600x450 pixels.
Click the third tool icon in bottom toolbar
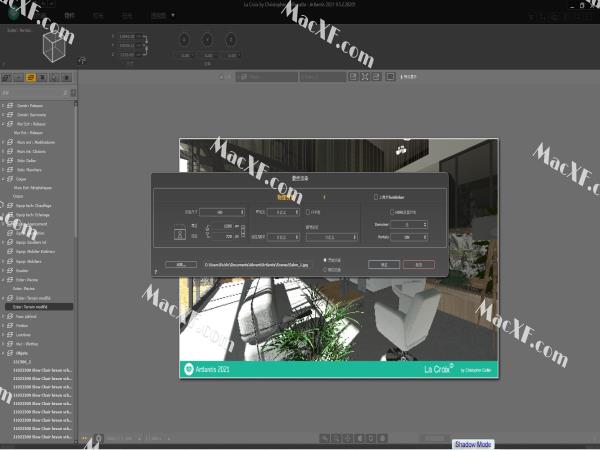[348, 438]
